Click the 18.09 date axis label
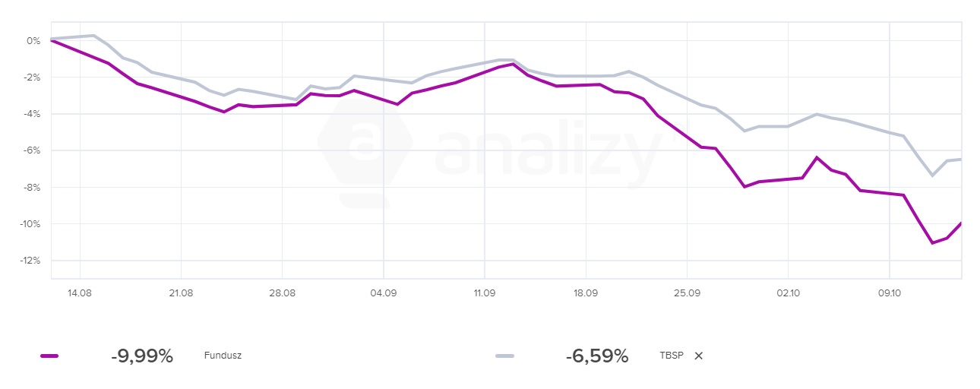The height and width of the screenshot is (389, 980). (x=586, y=293)
